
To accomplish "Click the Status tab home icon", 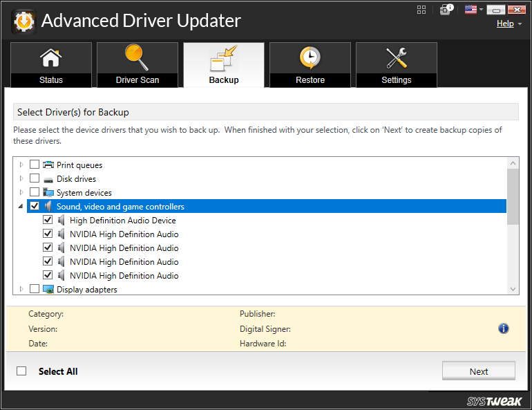I will click(x=51, y=58).
